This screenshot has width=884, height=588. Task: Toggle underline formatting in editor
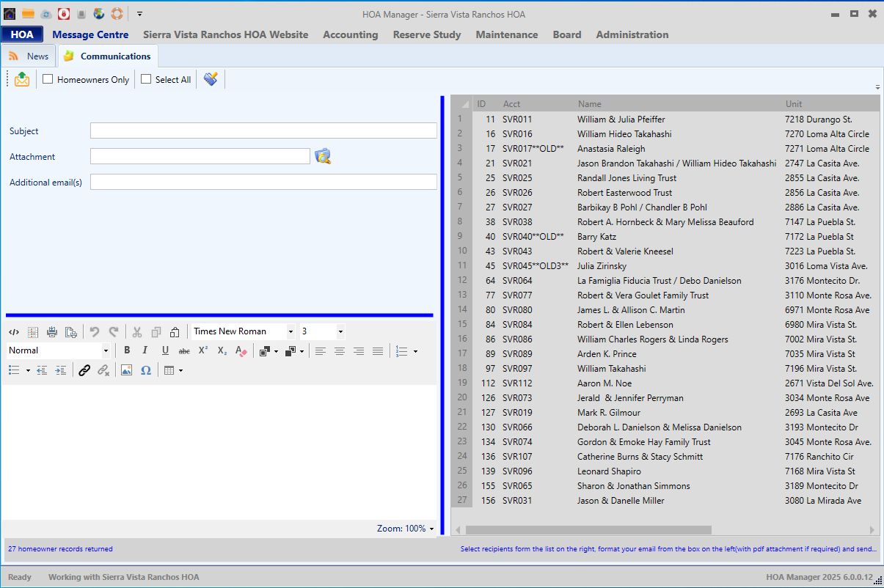coord(165,351)
